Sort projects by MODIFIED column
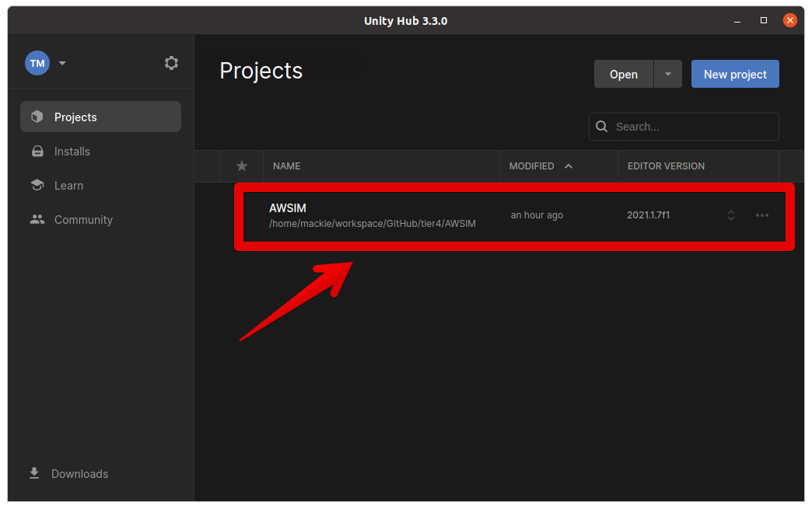 pos(531,166)
